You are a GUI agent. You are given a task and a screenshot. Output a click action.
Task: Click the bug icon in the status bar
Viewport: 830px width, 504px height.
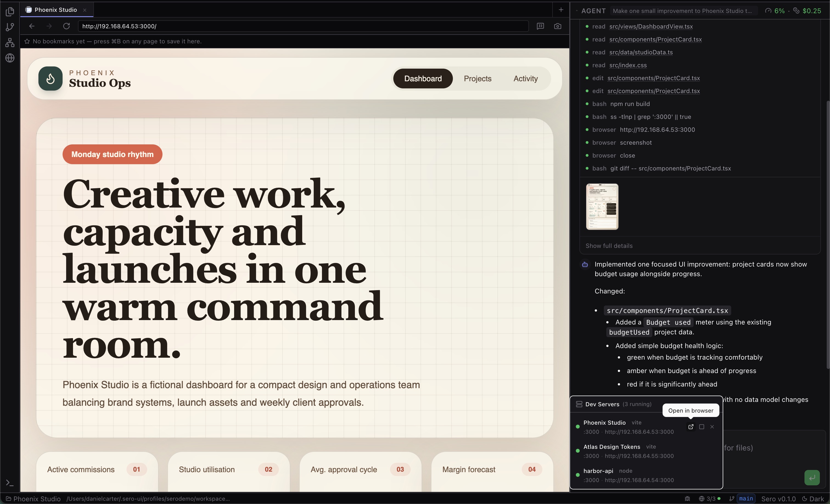(x=688, y=499)
